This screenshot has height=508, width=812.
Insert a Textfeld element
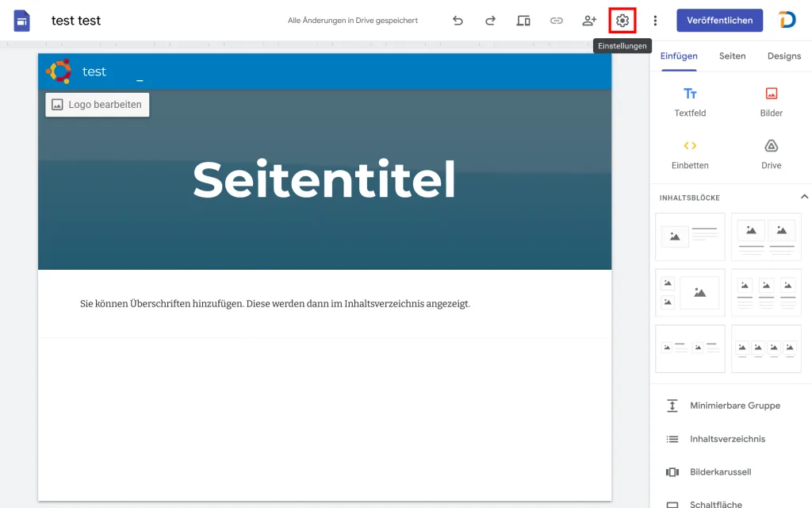coord(690,102)
